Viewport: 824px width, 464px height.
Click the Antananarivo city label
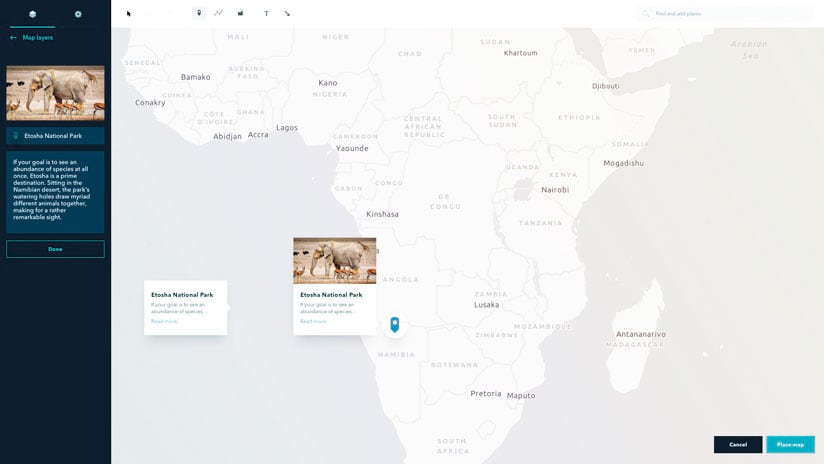point(641,334)
